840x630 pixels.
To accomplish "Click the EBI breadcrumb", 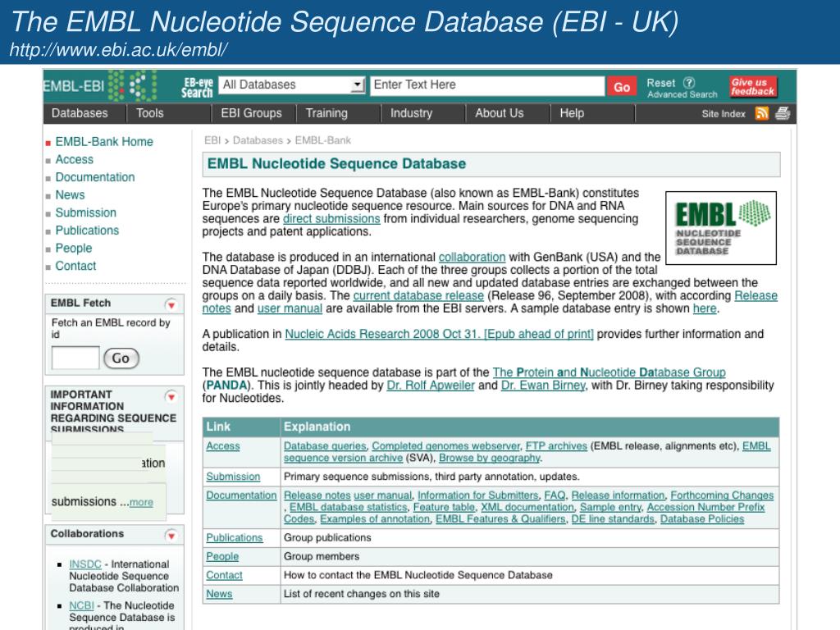I will 212,140.
